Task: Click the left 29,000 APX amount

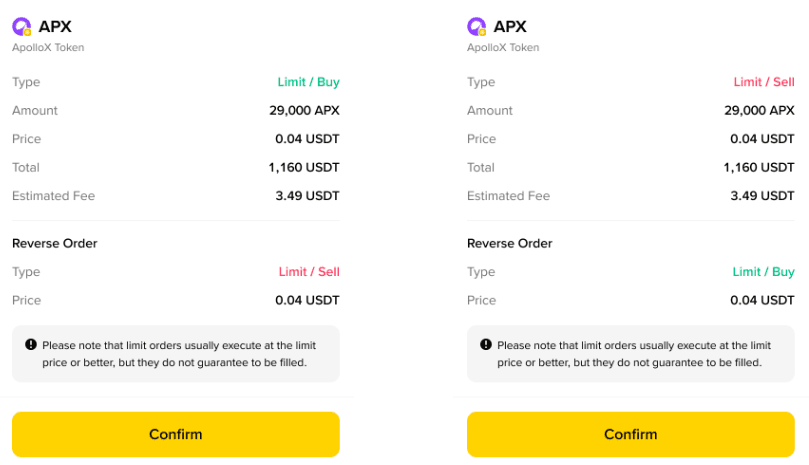Action: click(x=304, y=110)
